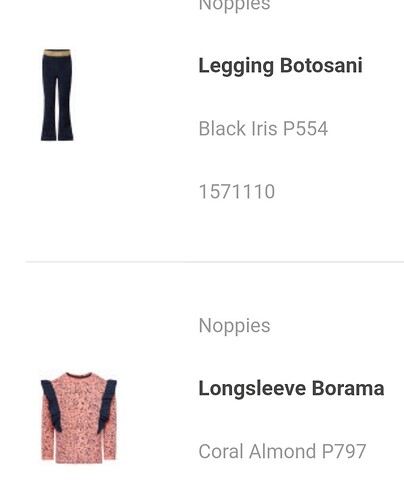Click the Coral Almond P797 color label
404x500 pixels.
click(x=282, y=451)
